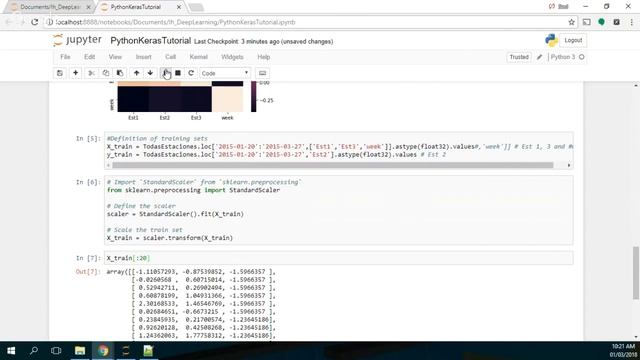Select code cell In [5] training sets
Screen dimensions: 640x360
[x=339, y=150]
